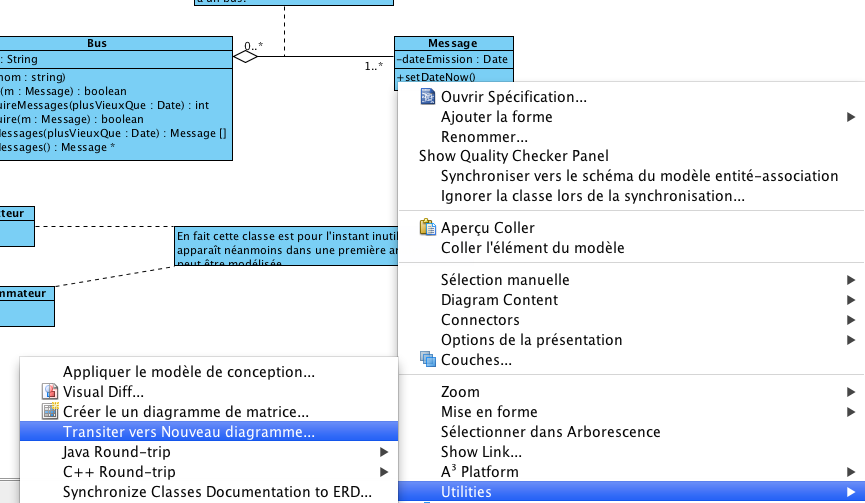Screen dimensions: 865x503
Task: Click the aggregation diamond on Bus
Action: 246,57
